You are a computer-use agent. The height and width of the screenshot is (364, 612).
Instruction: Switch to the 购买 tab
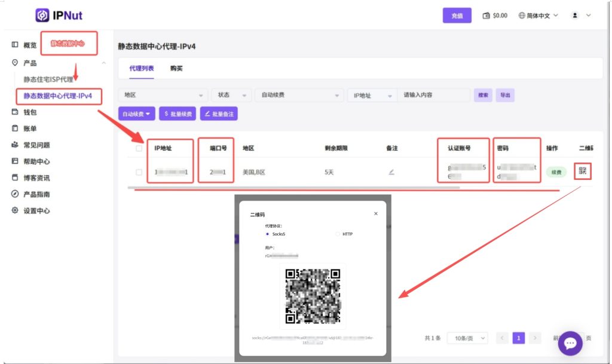(x=176, y=68)
